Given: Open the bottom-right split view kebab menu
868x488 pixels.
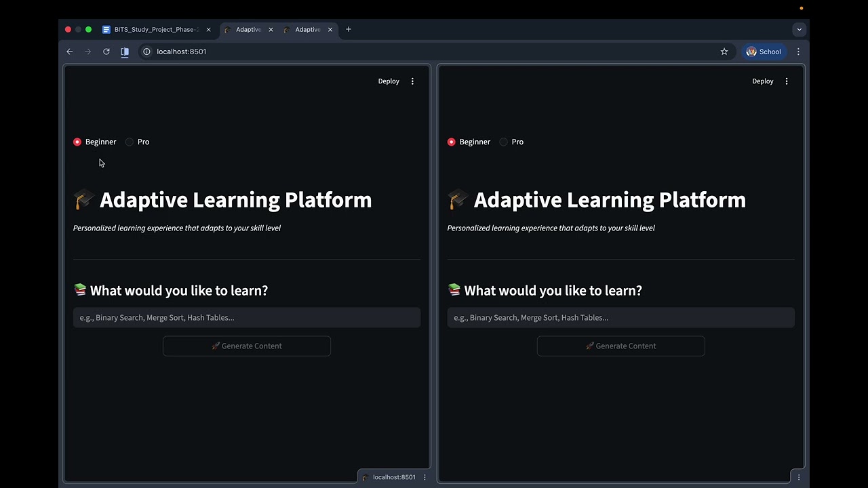Looking at the screenshot, I should (x=799, y=477).
